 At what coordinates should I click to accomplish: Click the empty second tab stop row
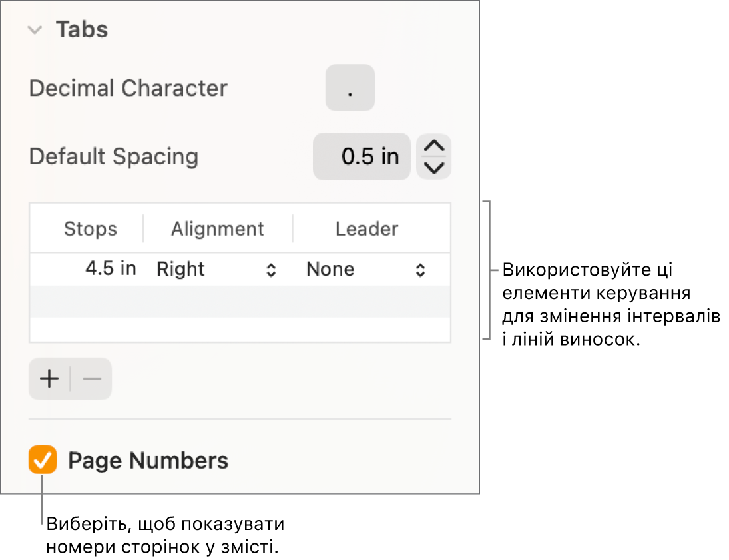pyautogui.click(x=240, y=302)
